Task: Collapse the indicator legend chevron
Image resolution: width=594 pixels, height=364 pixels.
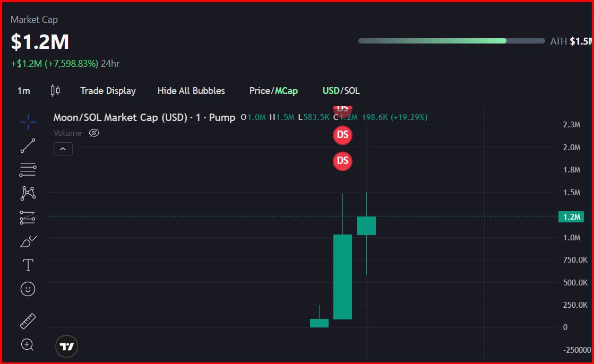Action: [x=63, y=149]
